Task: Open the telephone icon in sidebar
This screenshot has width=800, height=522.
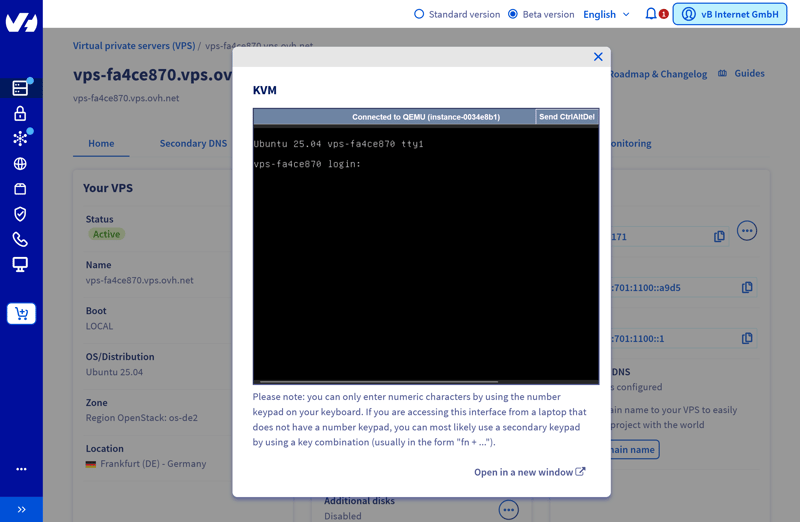Action: 20,239
